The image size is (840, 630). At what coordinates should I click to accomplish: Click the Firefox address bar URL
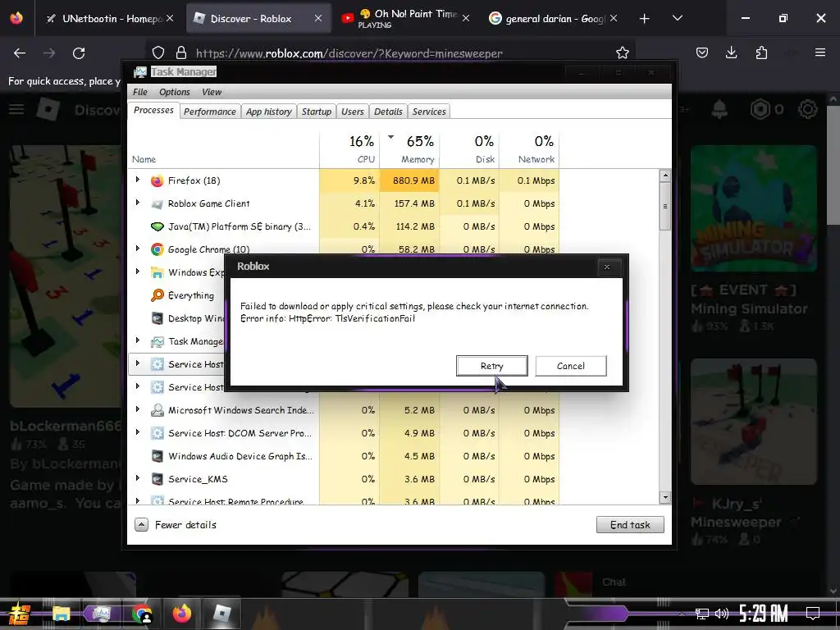coord(349,53)
